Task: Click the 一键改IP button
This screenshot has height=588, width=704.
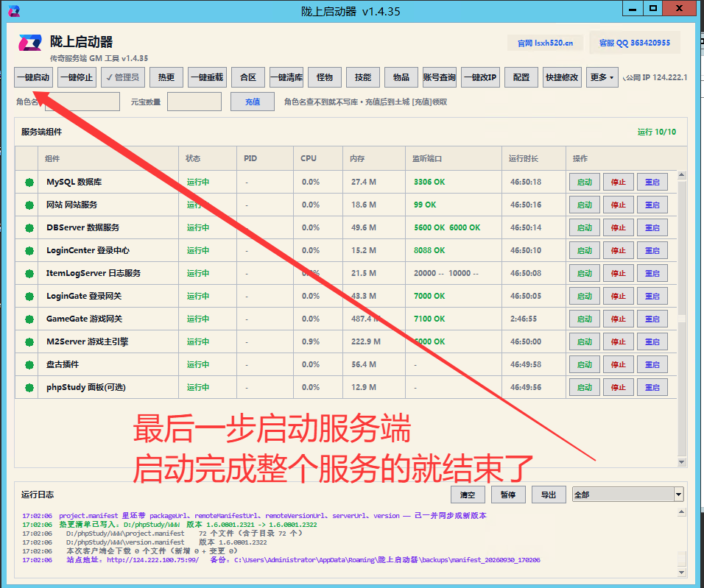Action: coord(480,77)
